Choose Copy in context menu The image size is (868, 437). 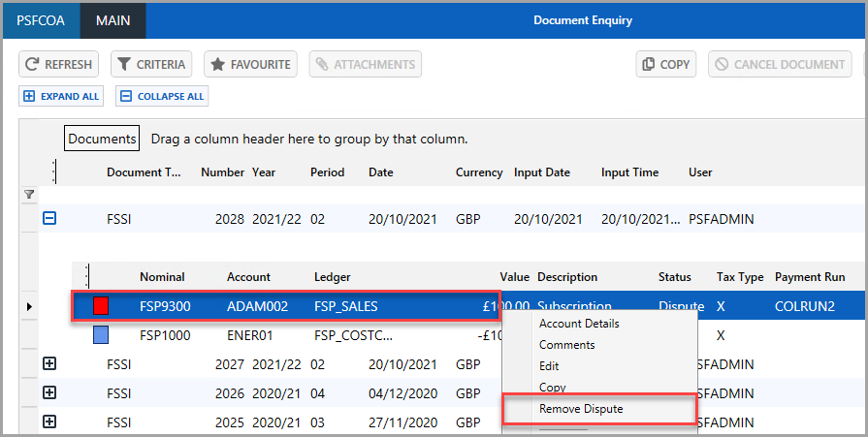point(553,388)
